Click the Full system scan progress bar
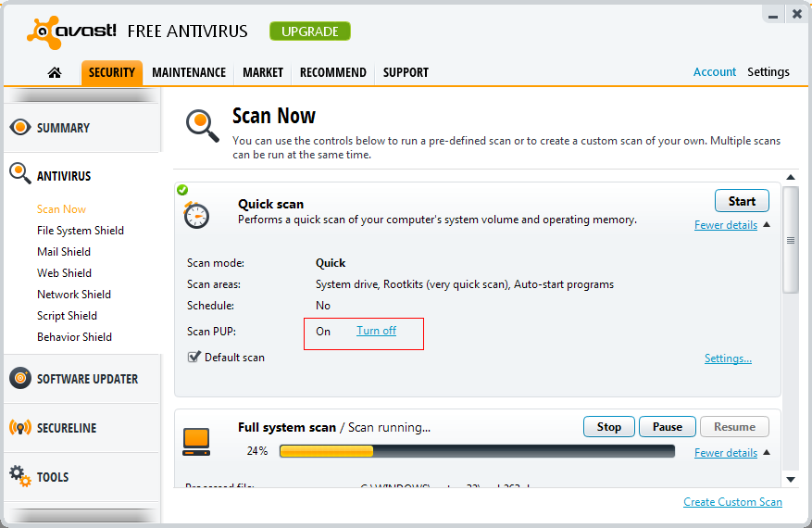812x528 pixels. pyautogui.click(x=477, y=451)
